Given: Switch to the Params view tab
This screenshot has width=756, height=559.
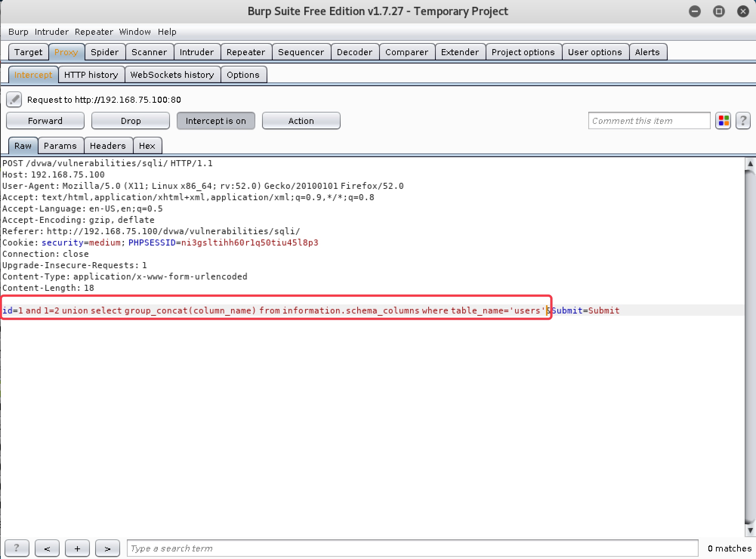Looking at the screenshot, I should 60,146.
